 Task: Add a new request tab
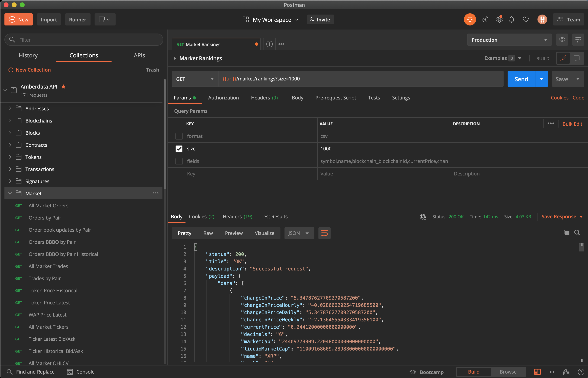[269, 44]
